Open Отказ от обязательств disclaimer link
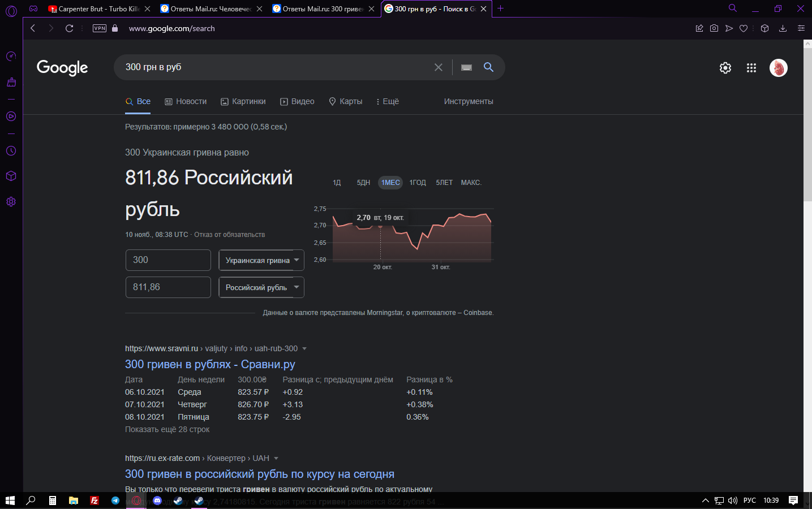 (x=229, y=235)
